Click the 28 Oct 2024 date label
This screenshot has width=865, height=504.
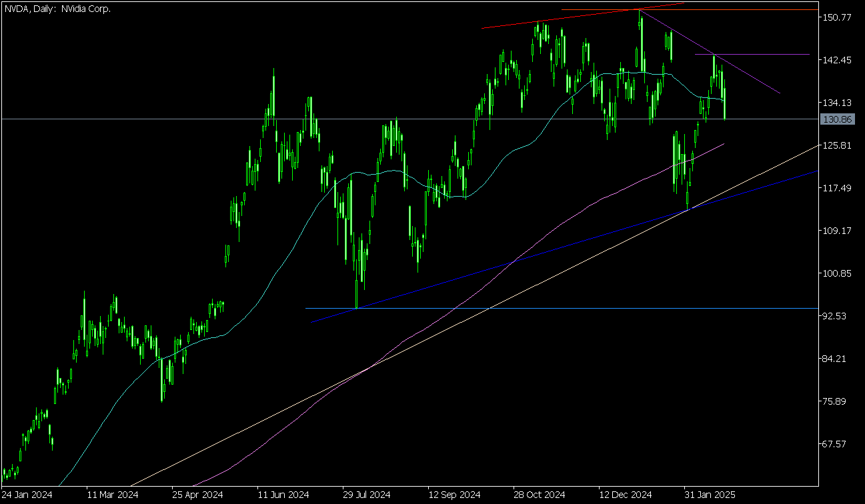click(540, 495)
